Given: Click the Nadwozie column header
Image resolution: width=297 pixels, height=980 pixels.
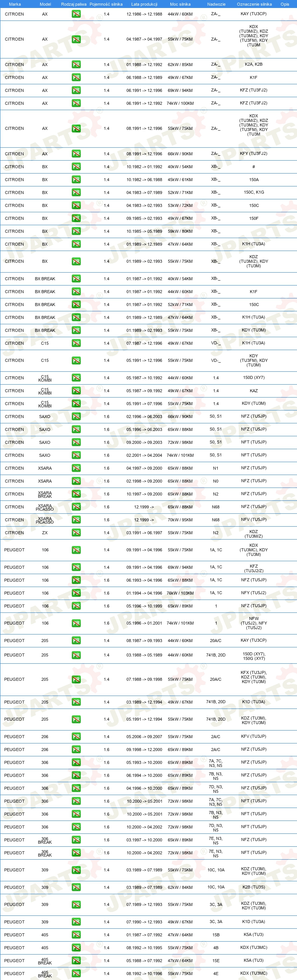Looking at the screenshot, I should tap(216, 4).
